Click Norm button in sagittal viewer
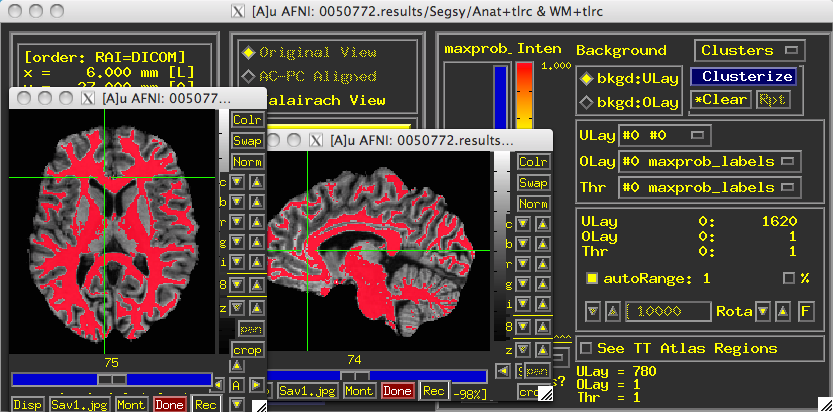 tap(533, 204)
